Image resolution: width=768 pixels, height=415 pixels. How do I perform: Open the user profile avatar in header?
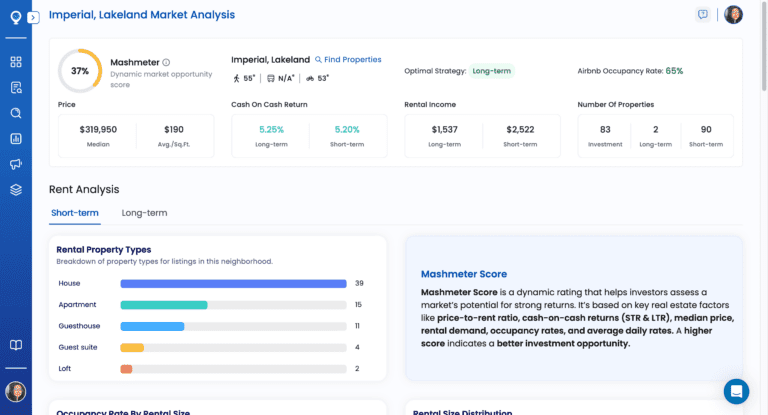[733, 15]
